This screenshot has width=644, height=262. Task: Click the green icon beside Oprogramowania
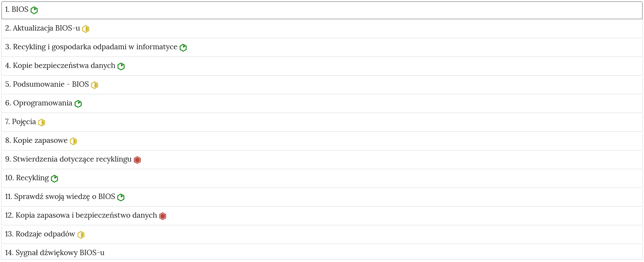[78, 104]
